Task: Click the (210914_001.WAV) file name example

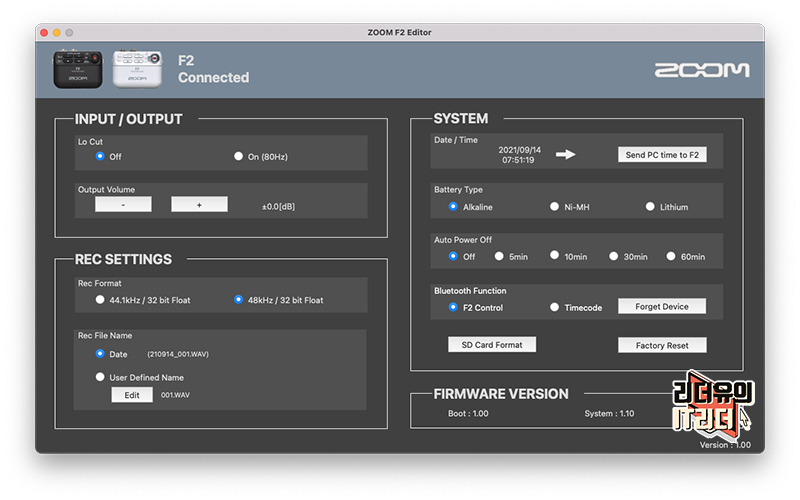Action: (x=178, y=354)
